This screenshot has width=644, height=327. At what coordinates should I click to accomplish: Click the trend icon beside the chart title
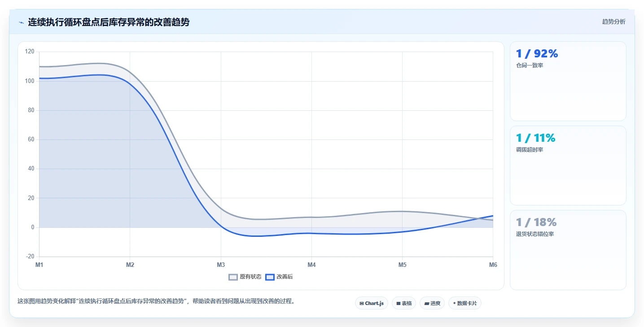tap(21, 22)
